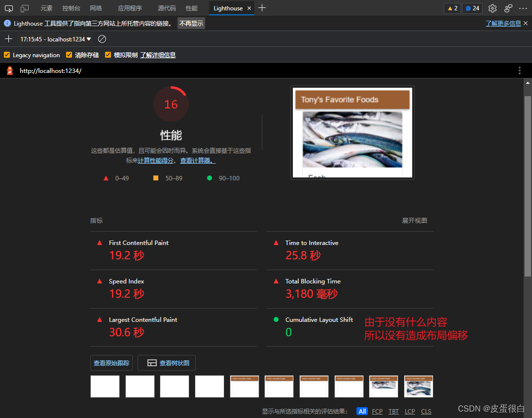532x418 pixels.
Task: Toggle the device emulation icon
Action: click(x=25, y=8)
